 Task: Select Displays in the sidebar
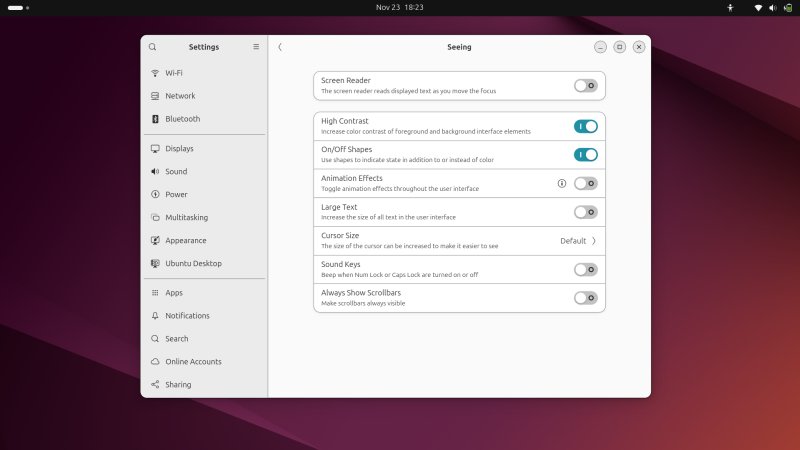[205, 148]
